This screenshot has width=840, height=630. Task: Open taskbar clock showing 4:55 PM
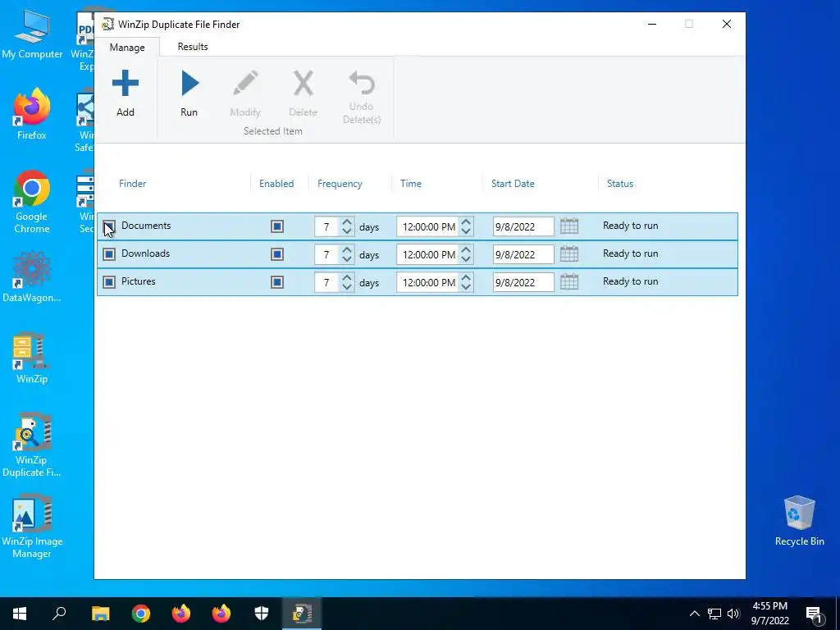click(x=769, y=614)
